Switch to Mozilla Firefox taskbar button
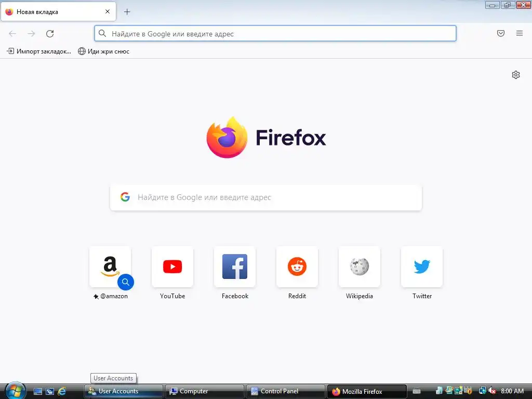 tap(367, 391)
